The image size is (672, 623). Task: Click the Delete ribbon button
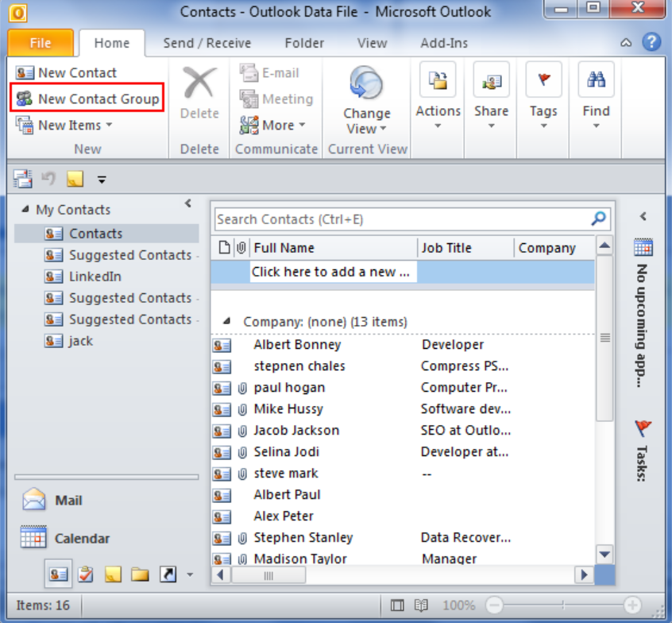[199, 94]
